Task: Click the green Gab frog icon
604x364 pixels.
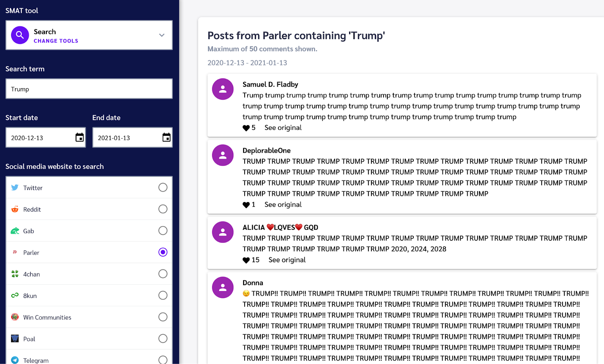Action: (15, 230)
